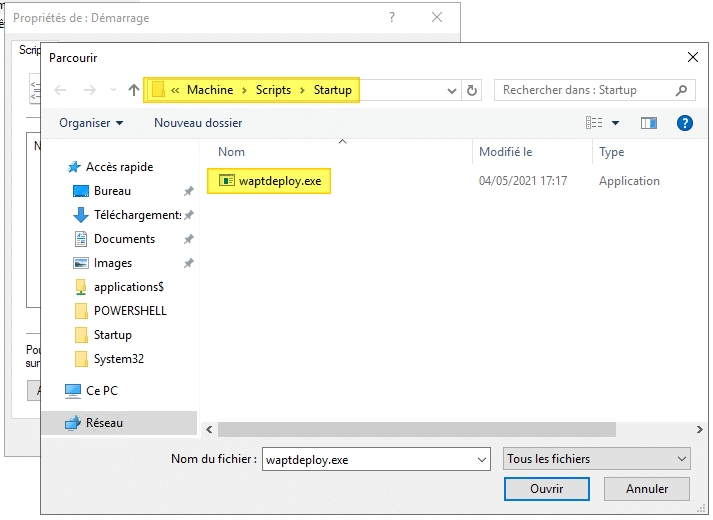The width and height of the screenshot is (713, 520).
Task: Select the waptdeploy.exe file
Action: (x=269, y=181)
